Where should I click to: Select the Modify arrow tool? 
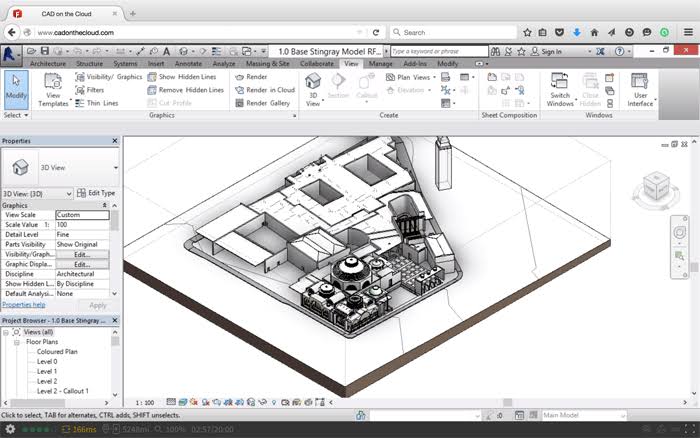pyautogui.click(x=17, y=90)
